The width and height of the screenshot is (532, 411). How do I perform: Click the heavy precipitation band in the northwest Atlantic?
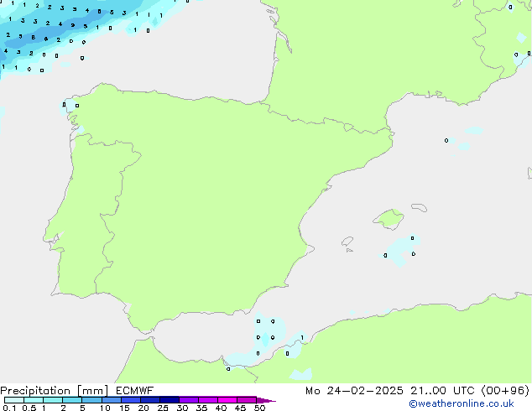34,38
